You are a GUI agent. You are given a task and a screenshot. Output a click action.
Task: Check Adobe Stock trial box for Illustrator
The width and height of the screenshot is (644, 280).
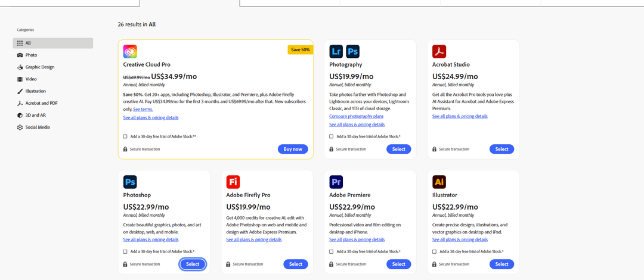coord(435,251)
